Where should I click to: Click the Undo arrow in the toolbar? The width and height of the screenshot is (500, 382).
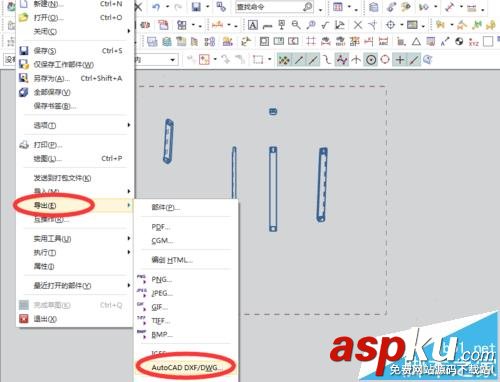(x=156, y=7)
